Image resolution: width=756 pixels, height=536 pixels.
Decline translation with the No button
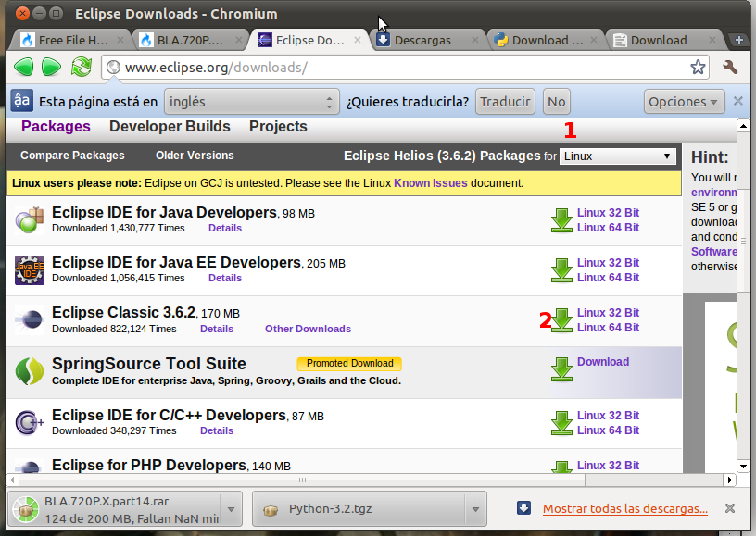(x=557, y=102)
